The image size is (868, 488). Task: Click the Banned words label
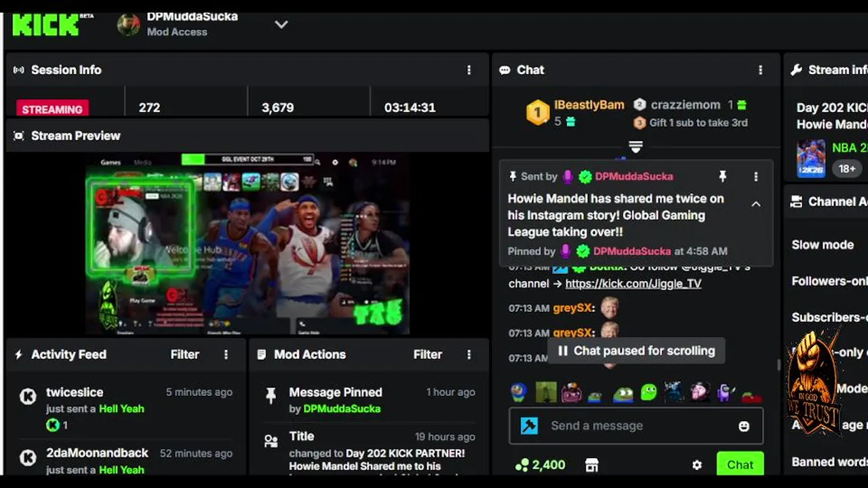coord(830,462)
